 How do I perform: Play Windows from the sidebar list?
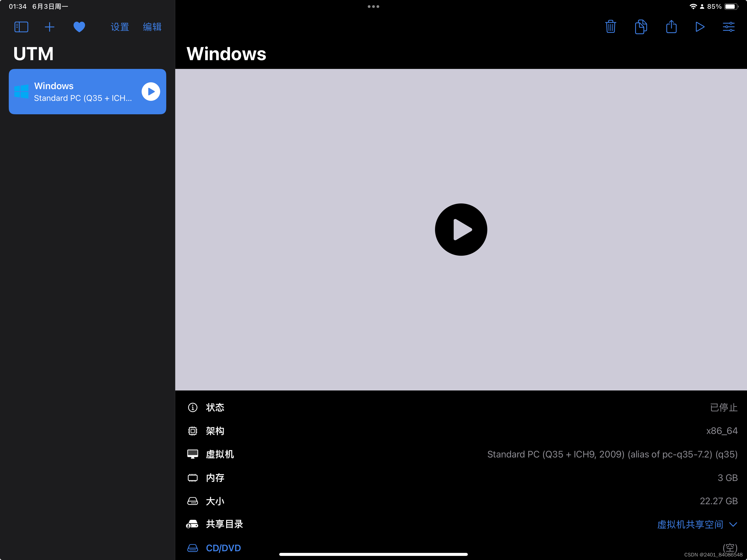151,92
